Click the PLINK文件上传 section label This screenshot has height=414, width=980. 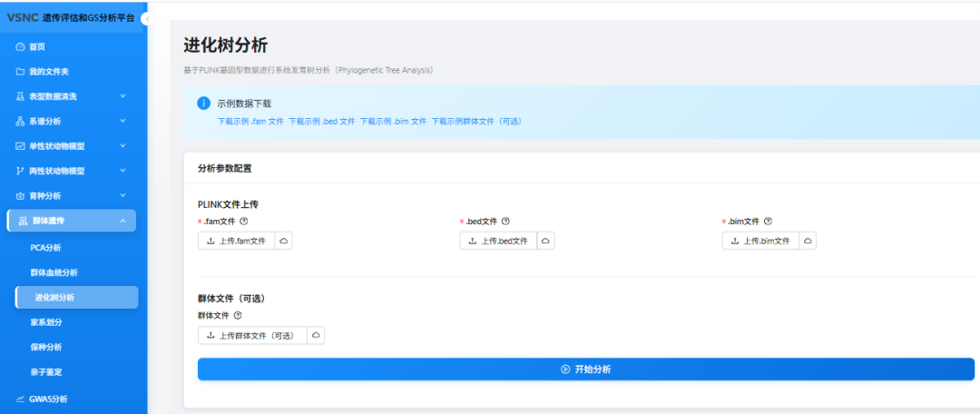tap(228, 204)
